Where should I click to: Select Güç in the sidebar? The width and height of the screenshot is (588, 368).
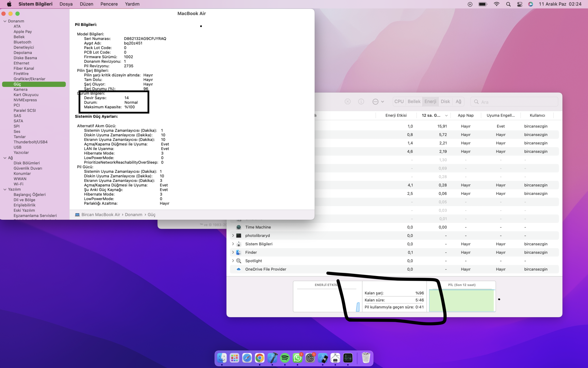click(x=34, y=84)
